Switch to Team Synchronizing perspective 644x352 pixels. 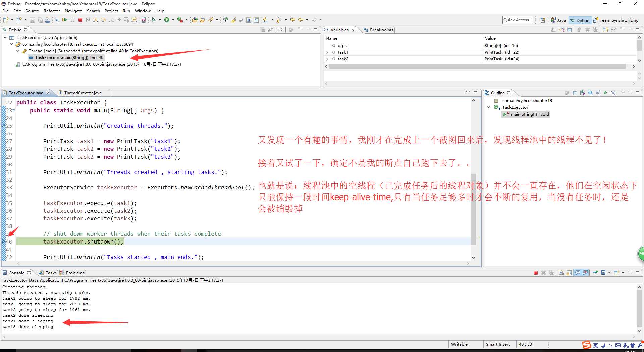(616, 20)
